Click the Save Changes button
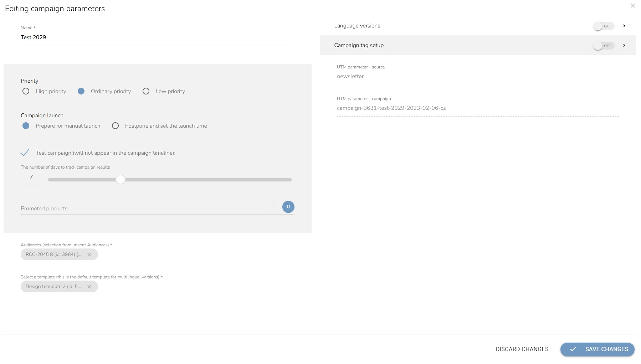Viewport: 641px width, 364px height. 597,349
